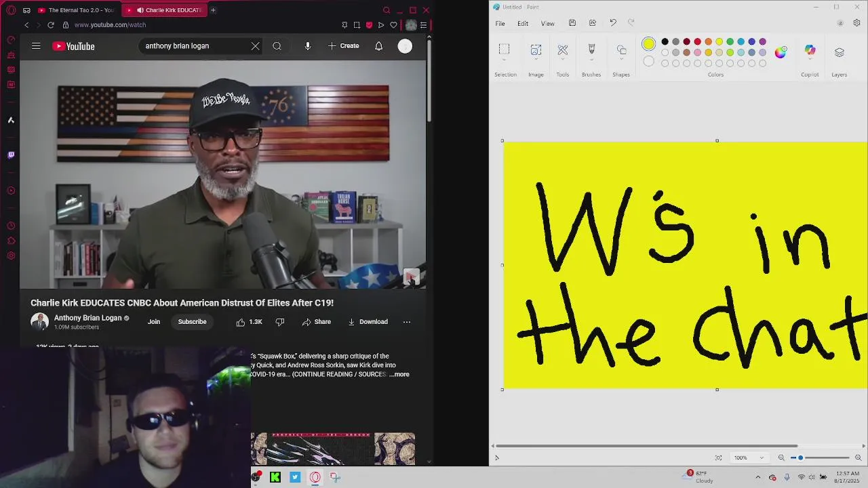This screenshot has height=488, width=868.
Task: Open the YouTube hamburger guide menu
Action: tap(36, 46)
